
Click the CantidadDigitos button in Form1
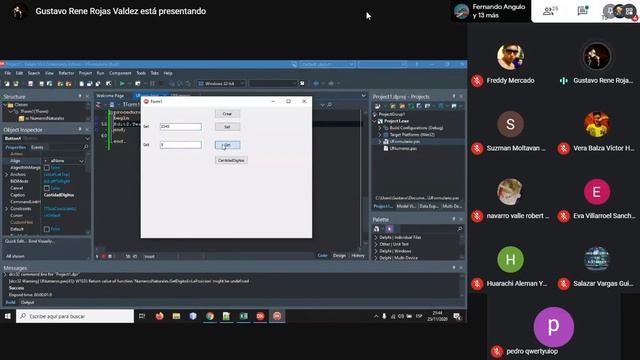(x=231, y=160)
